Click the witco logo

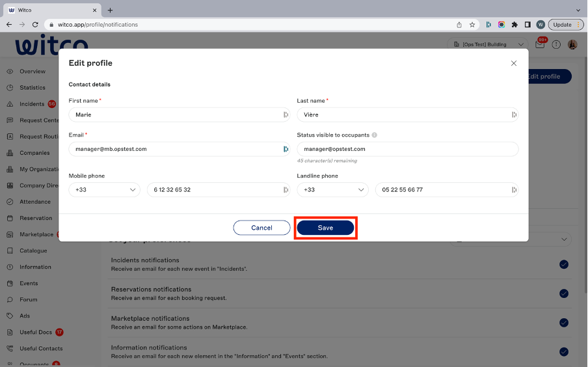tap(52, 45)
